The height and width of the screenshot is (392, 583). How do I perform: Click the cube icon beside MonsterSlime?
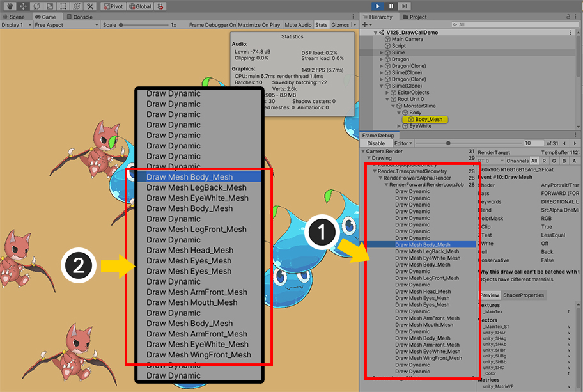400,106
